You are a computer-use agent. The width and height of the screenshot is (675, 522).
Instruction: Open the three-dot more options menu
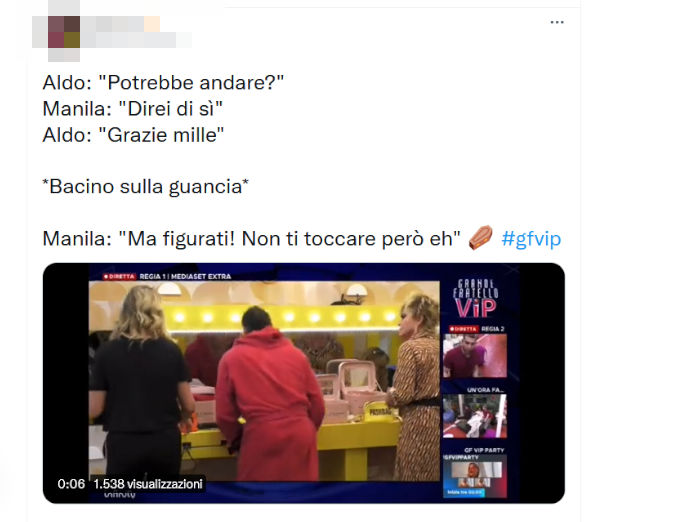point(557,22)
